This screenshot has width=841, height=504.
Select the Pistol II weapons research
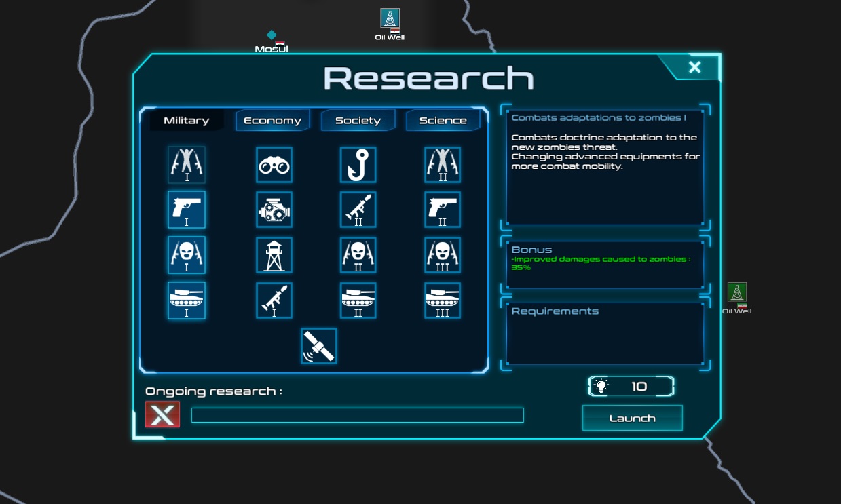coord(443,210)
